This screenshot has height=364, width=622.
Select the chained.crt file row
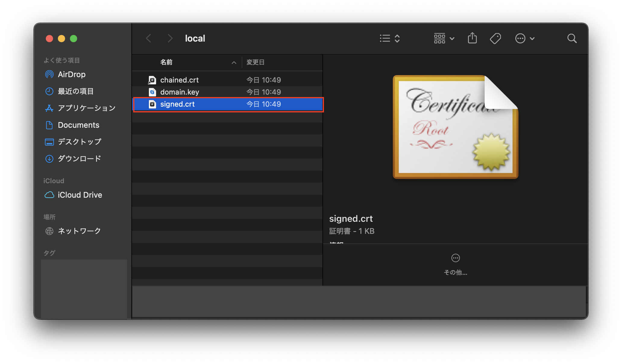tap(228, 80)
